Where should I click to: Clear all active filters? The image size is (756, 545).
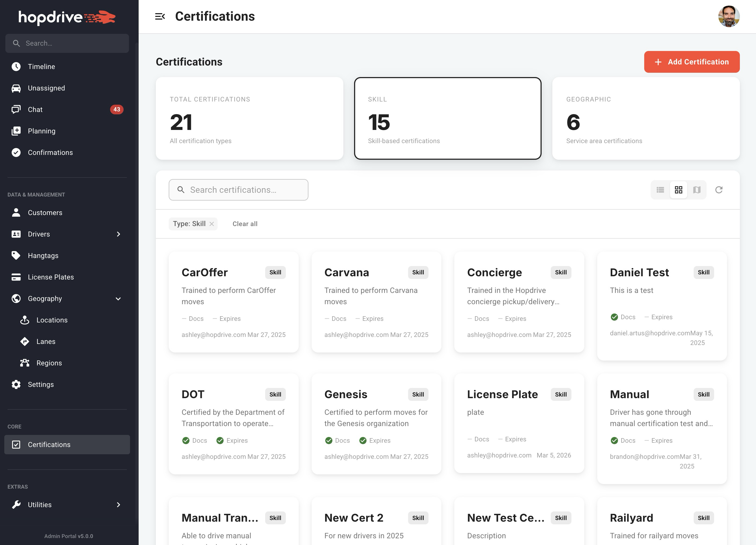(245, 224)
